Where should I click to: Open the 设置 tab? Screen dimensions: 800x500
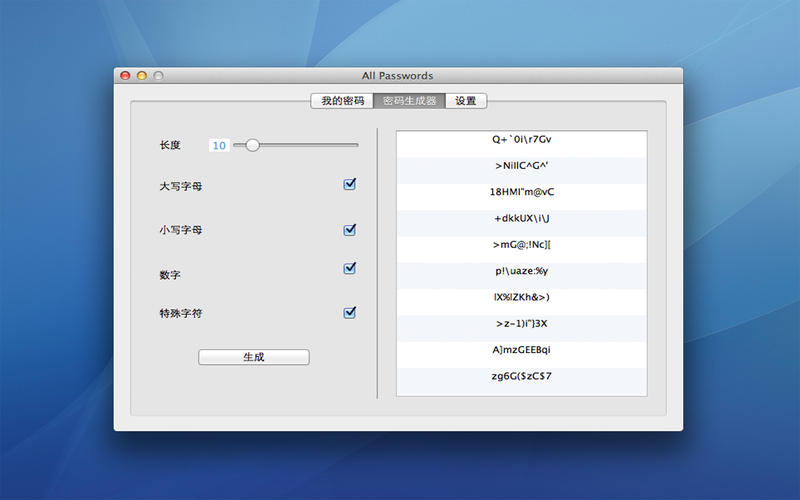pos(466,101)
